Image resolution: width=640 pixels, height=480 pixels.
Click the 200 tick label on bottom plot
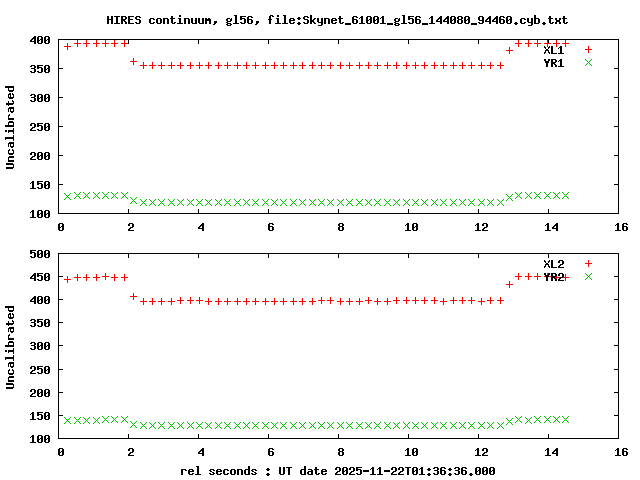click(40, 393)
